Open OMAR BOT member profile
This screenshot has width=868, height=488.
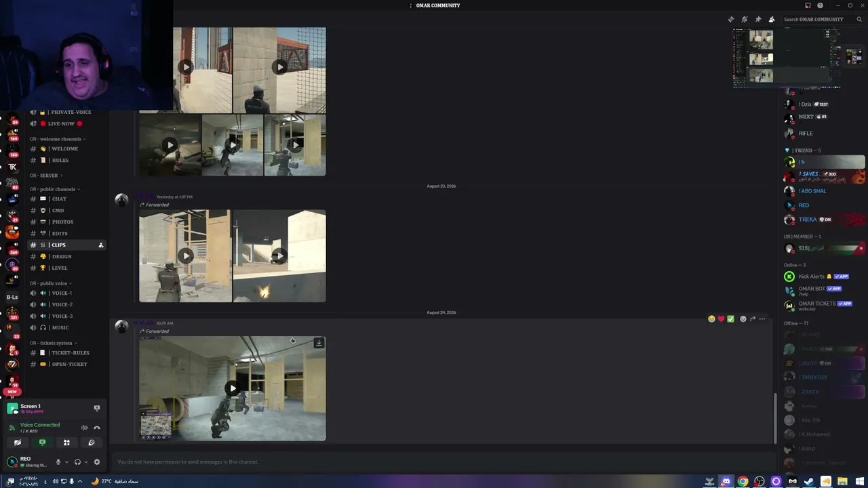coord(823,290)
